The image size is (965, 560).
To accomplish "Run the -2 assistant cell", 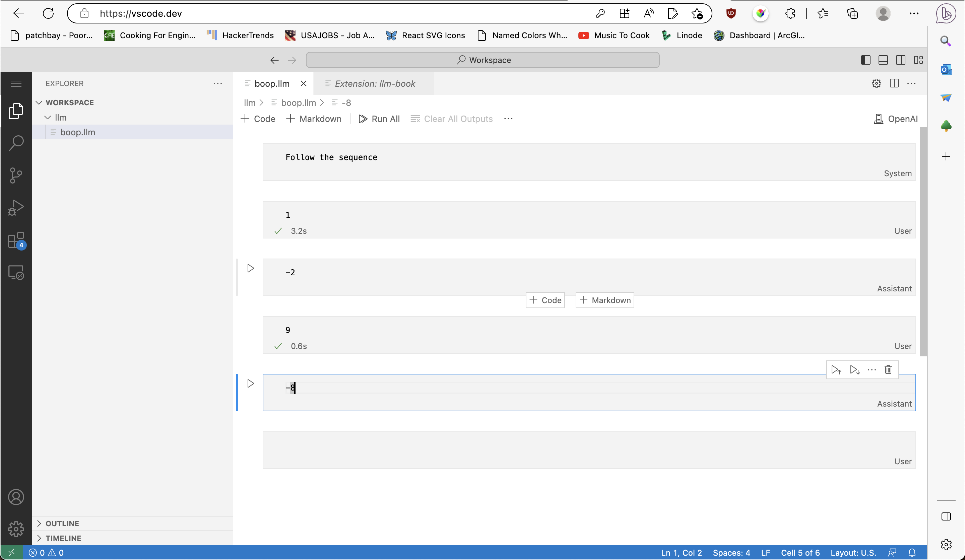I will point(250,268).
